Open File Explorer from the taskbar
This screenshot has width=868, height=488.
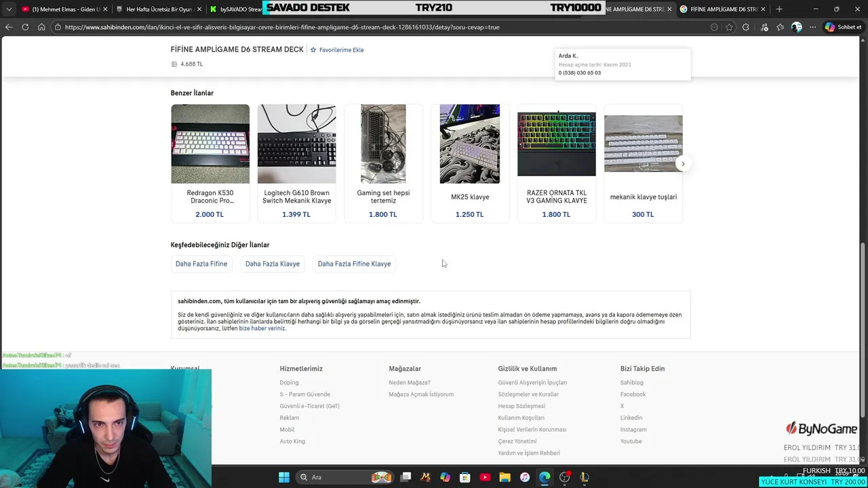(505, 477)
